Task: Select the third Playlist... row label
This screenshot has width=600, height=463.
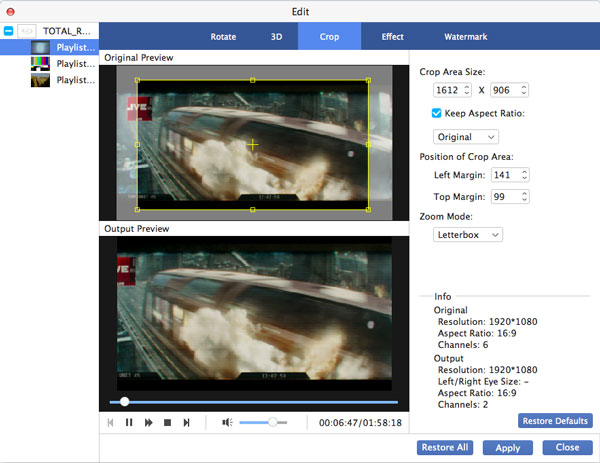Action: (x=76, y=80)
